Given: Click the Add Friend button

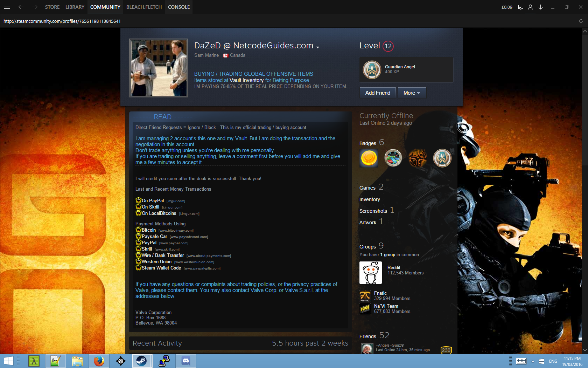Looking at the screenshot, I should [x=378, y=93].
